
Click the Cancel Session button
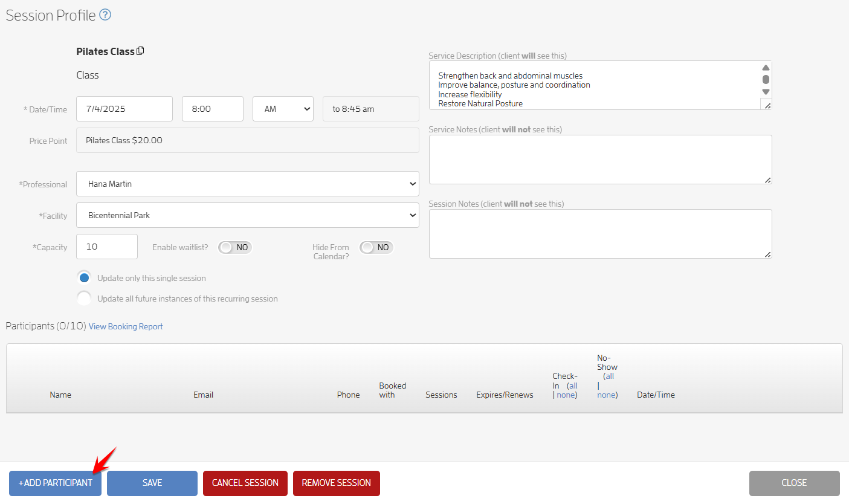point(245,483)
